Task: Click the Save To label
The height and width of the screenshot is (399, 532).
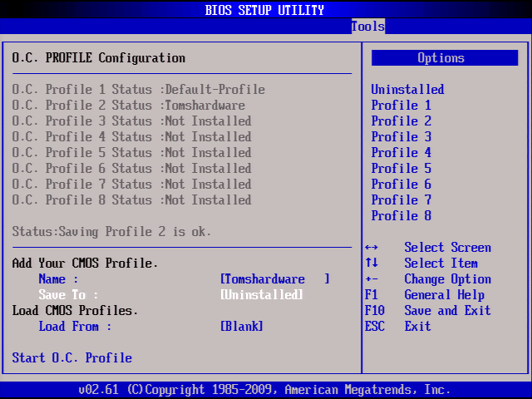Action: (x=68, y=295)
